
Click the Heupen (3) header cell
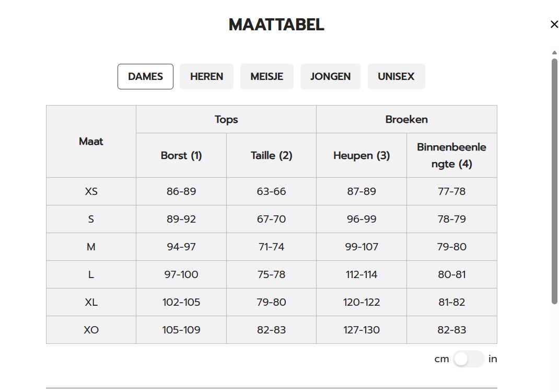tap(362, 155)
